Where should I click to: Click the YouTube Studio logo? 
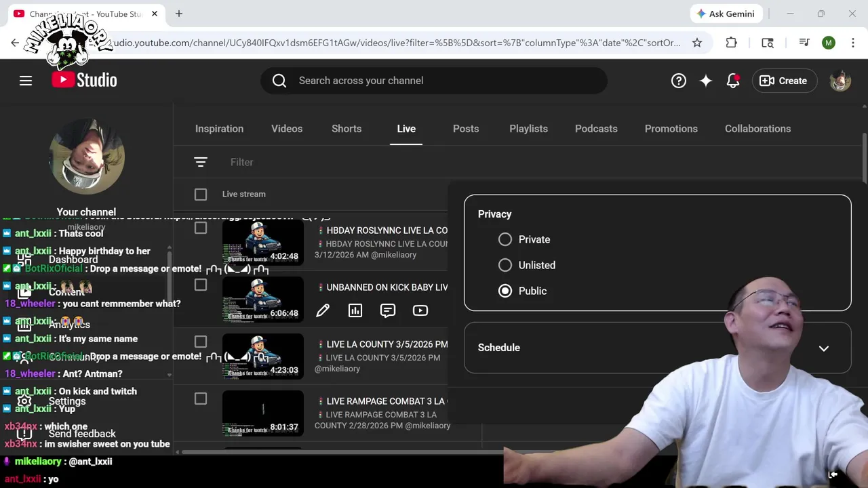click(x=85, y=80)
